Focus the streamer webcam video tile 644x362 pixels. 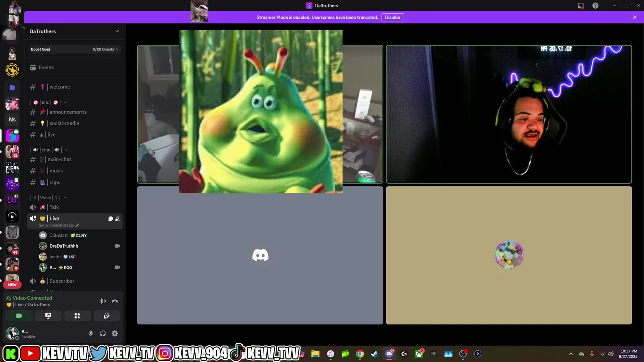pos(509,114)
